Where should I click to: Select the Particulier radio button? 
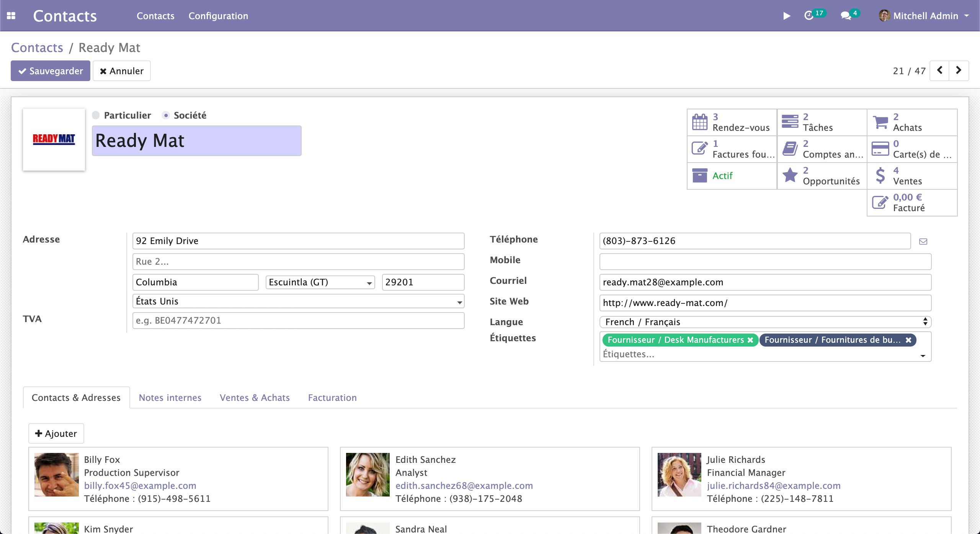pyautogui.click(x=95, y=115)
